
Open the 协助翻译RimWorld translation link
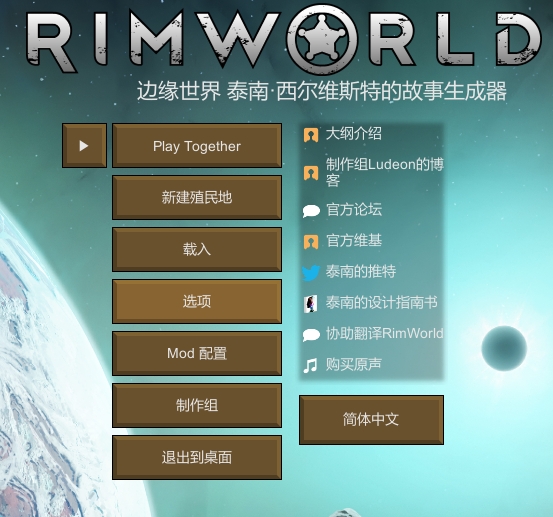pyautogui.click(x=384, y=334)
